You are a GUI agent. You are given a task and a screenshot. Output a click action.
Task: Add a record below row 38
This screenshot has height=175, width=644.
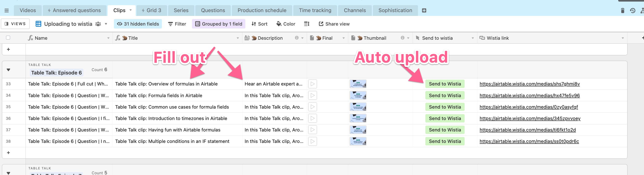coord(9,153)
